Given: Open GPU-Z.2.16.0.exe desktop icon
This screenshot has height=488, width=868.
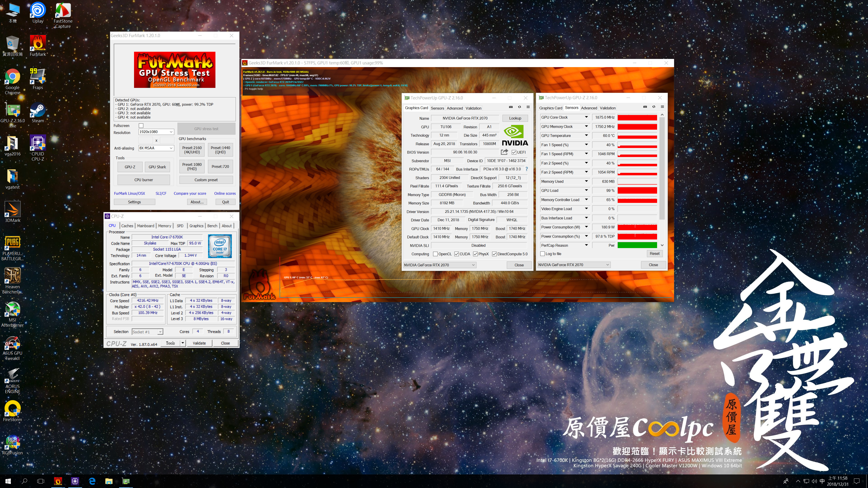Looking at the screenshot, I should click(x=12, y=115).
